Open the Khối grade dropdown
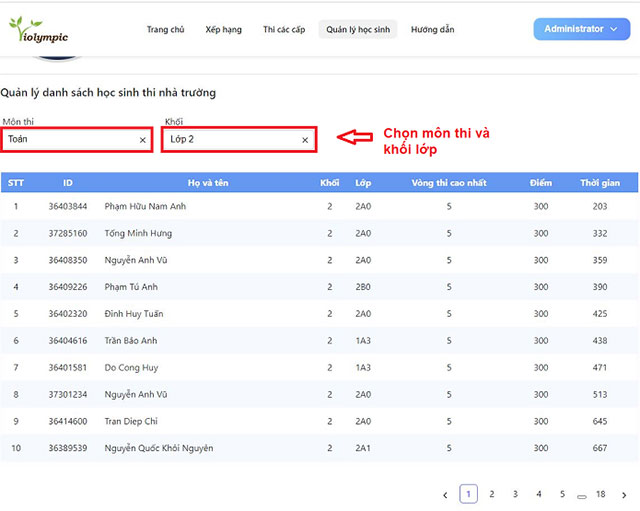640x511 pixels. pos(232,140)
